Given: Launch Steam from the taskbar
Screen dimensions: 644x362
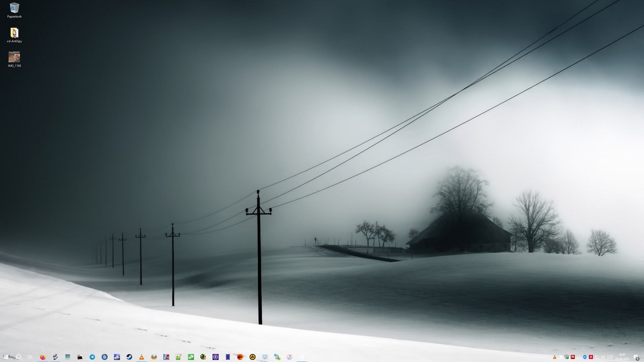Looking at the screenshot, I should (x=129, y=357).
